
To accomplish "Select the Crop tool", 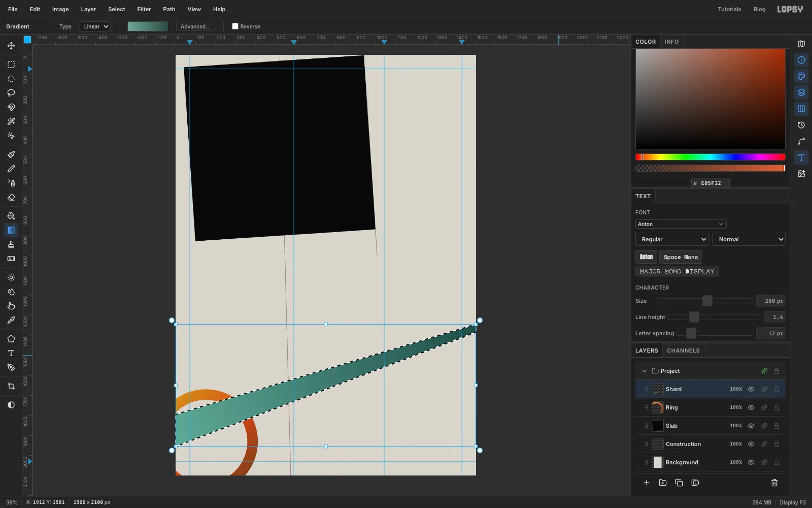I will tap(11, 386).
